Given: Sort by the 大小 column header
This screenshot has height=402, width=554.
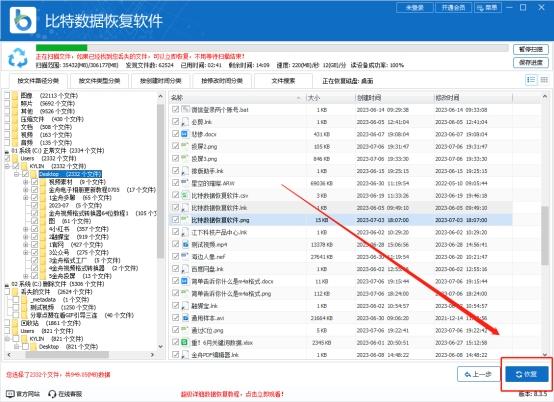Looking at the screenshot, I should point(330,97).
